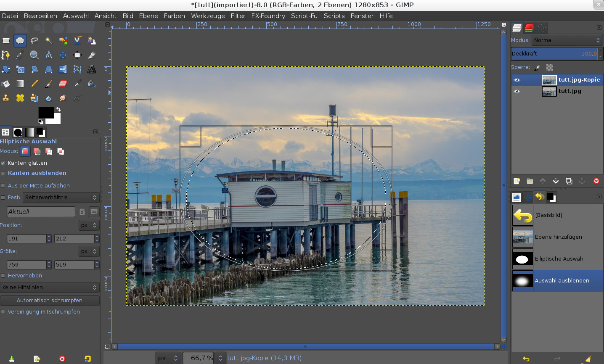Select the Rectangle Select tool
This screenshot has width=604, height=364.
pos(6,41)
